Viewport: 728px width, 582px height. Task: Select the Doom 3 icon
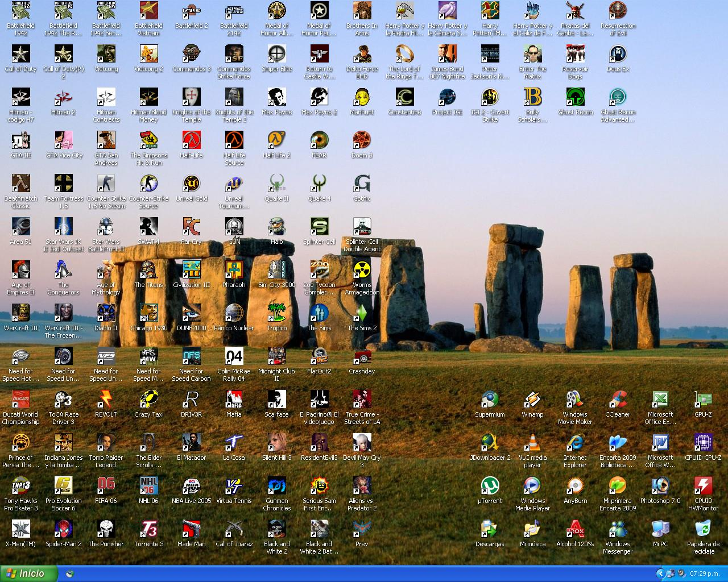[362, 145]
